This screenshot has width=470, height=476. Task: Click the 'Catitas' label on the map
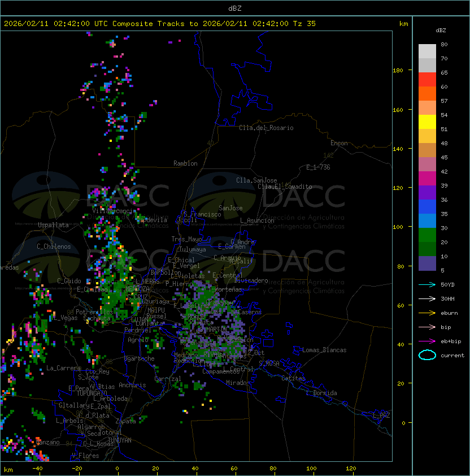[293, 378]
